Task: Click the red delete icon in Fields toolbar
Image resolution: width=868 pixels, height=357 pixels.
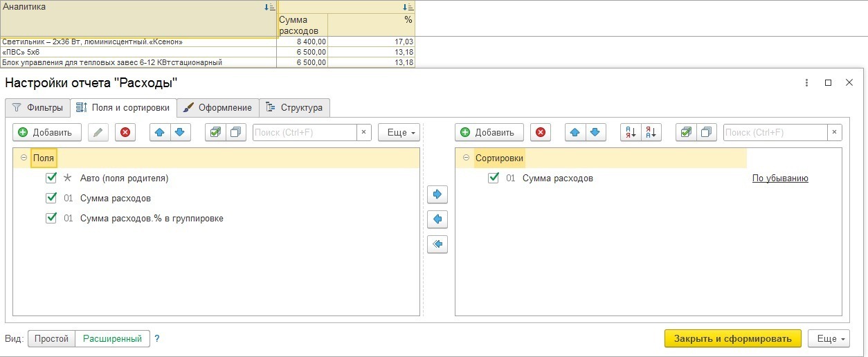Action: (125, 132)
